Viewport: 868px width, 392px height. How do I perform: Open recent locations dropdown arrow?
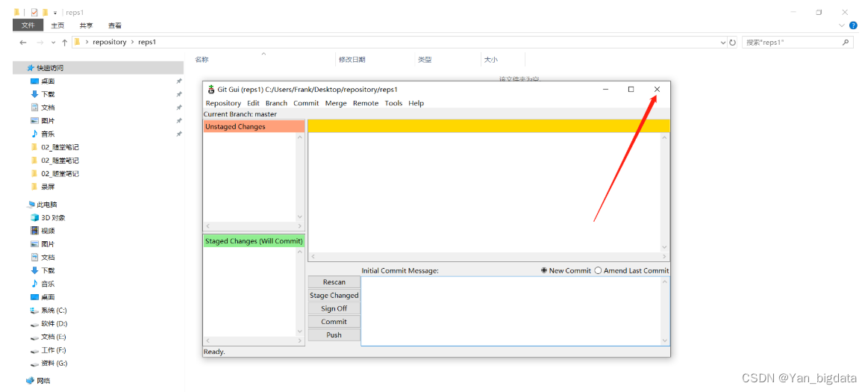[53, 43]
